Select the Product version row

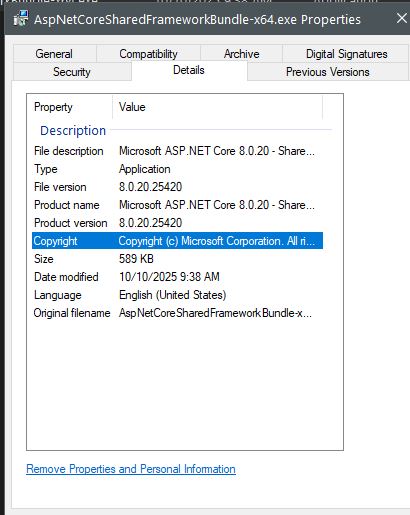click(177, 223)
